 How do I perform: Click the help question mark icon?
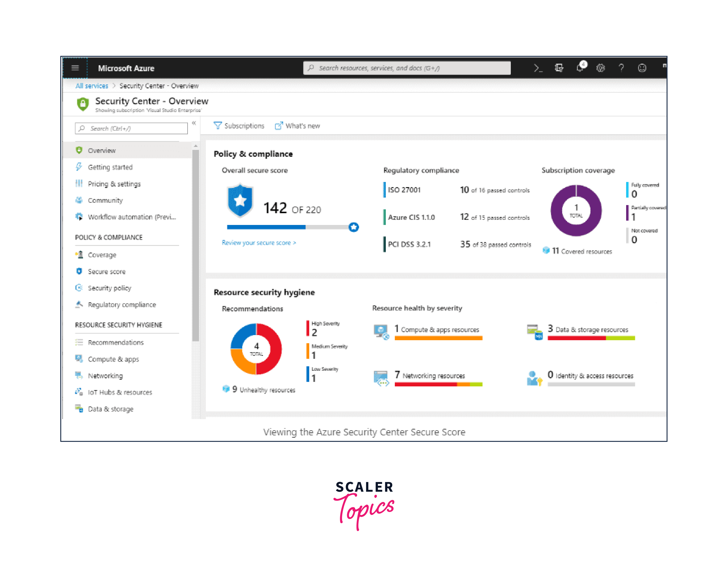pos(621,68)
